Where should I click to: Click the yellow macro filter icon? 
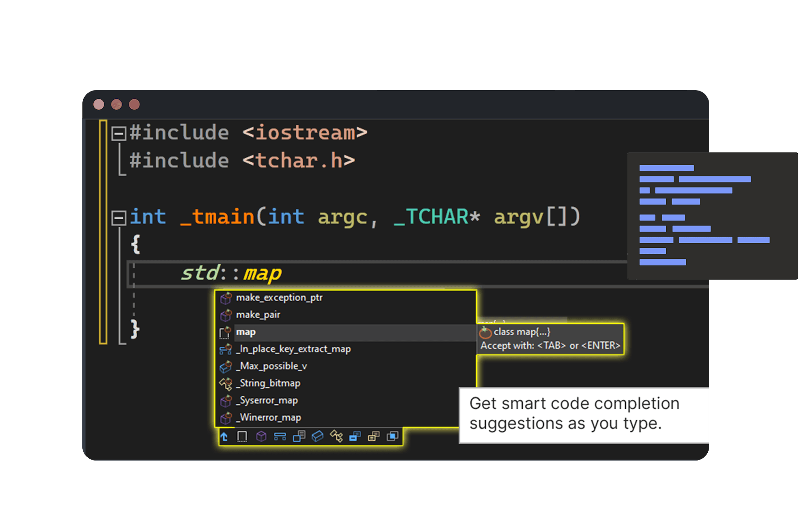click(337, 437)
